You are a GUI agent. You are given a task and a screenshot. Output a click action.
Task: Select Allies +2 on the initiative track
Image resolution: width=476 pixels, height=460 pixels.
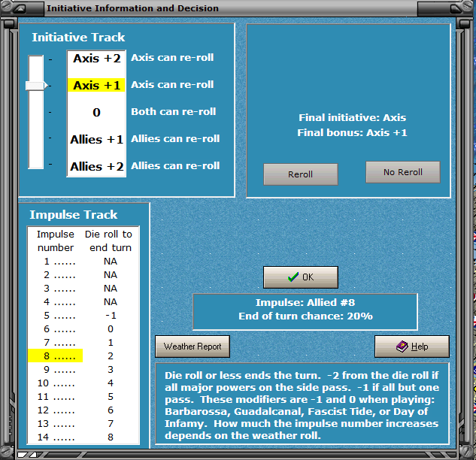point(96,166)
